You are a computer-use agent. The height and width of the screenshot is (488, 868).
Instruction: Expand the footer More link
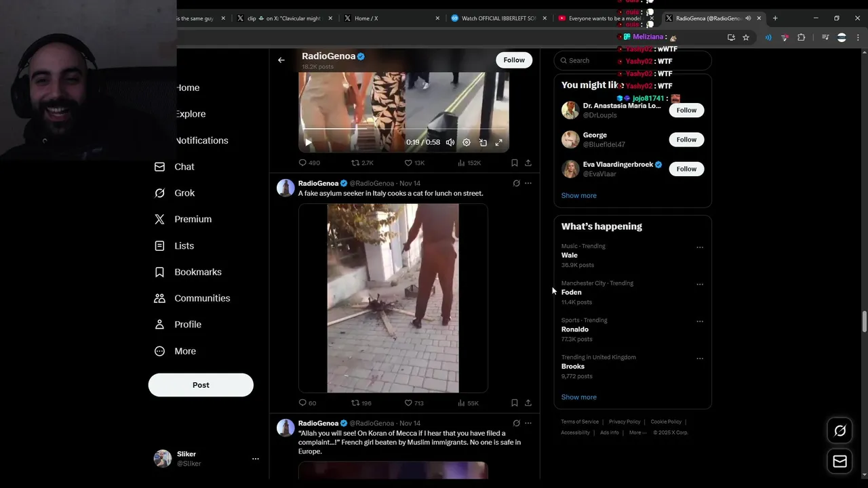click(637, 432)
